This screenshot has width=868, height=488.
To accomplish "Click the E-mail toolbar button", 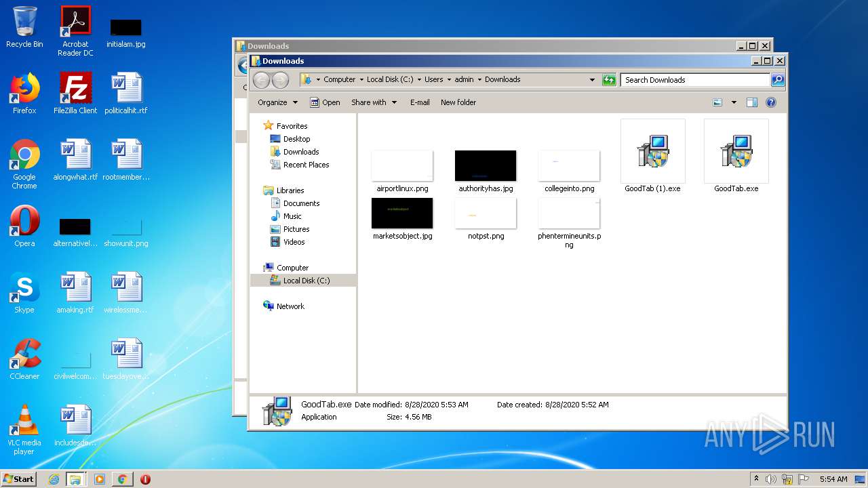I will [x=420, y=102].
